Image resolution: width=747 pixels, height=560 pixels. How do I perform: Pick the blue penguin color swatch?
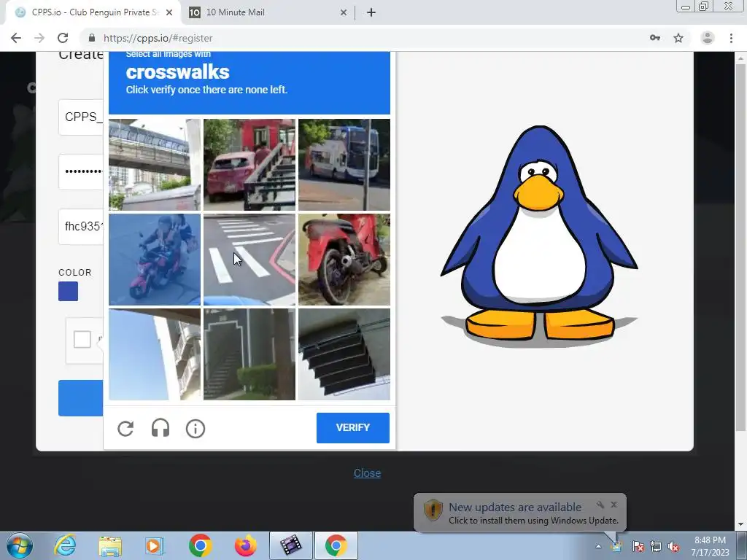point(68,292)
